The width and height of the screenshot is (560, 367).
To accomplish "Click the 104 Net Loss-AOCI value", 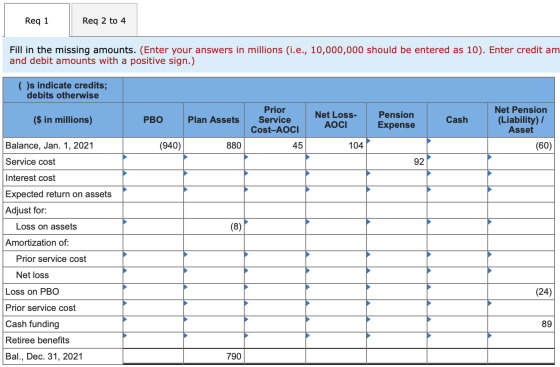I will pos(356,146).
